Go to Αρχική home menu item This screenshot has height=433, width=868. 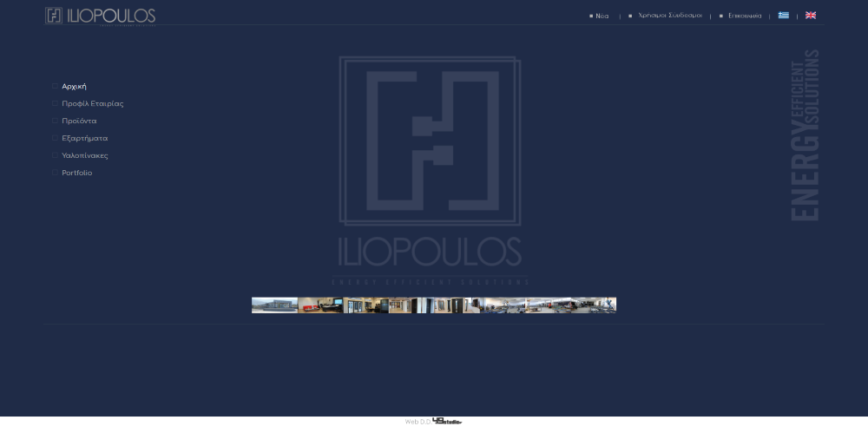[x=74, y=87]
